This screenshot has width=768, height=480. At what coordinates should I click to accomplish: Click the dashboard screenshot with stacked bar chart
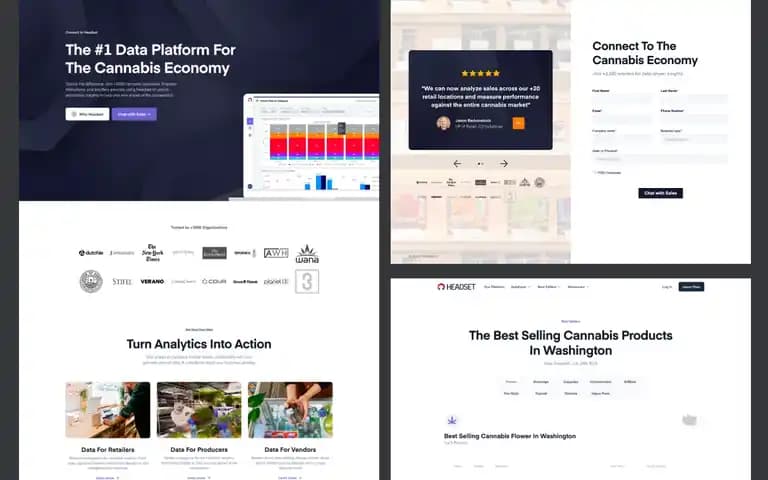coord(312,146)
